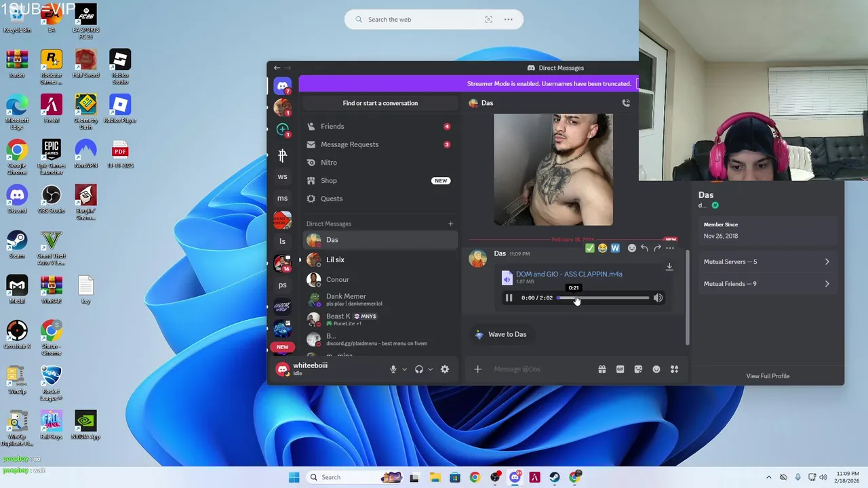Open the 'ps' server in sidebar

[x=283, y=285]
